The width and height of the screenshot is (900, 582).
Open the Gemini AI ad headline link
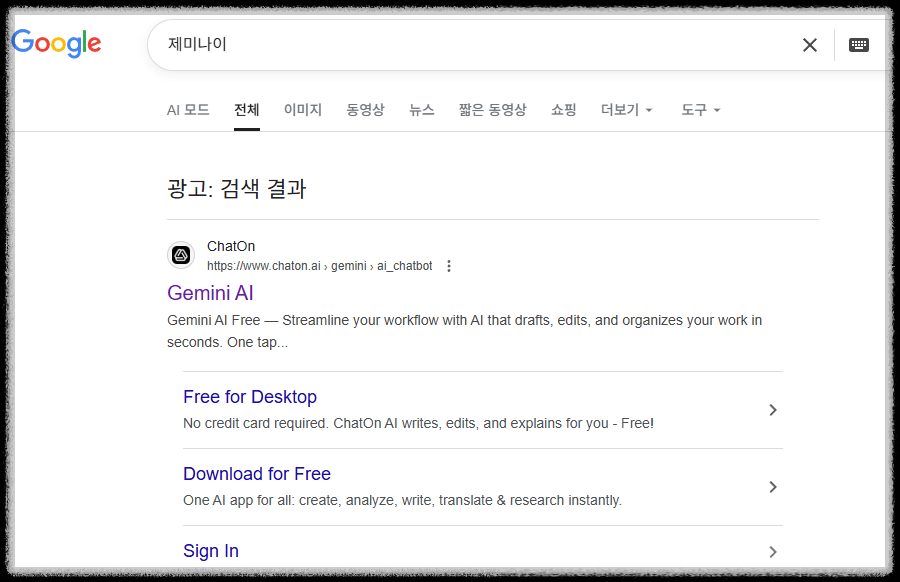tap(210, 293)
